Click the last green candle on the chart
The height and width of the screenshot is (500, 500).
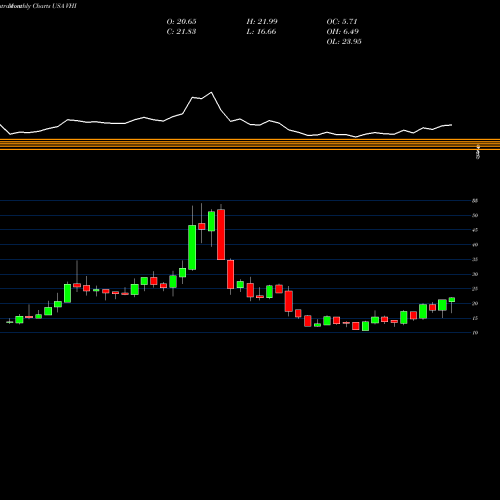click(452, 300)
